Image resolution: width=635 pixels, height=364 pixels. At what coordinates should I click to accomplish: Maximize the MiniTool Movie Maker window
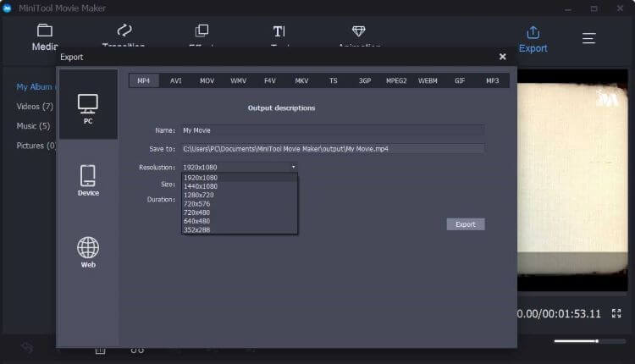(594, 8)
